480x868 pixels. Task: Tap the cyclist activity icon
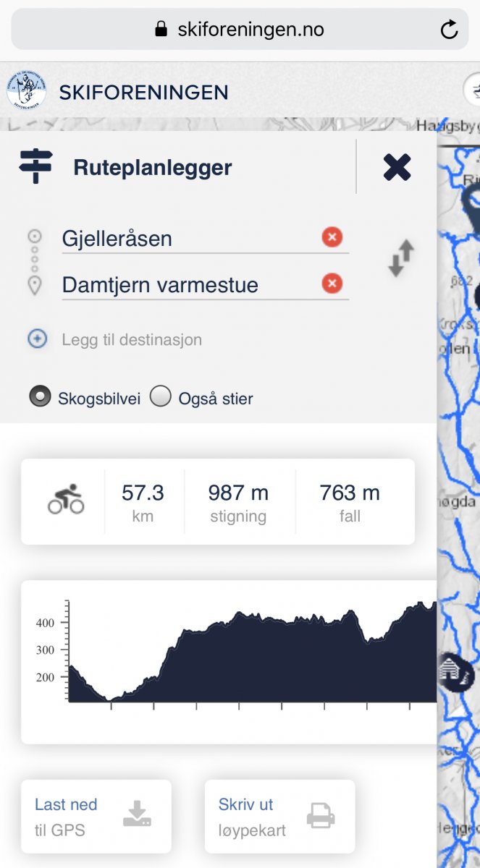click(x=66, y=501)
